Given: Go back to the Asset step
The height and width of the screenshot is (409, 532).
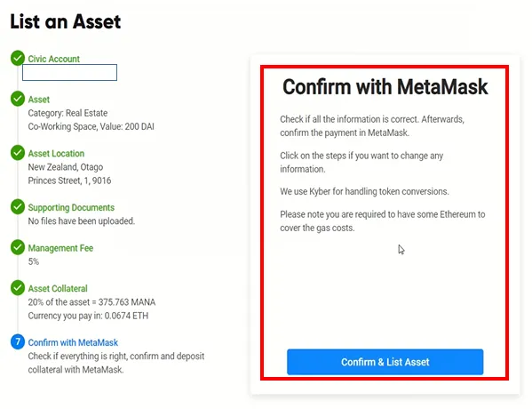Looking at the screenshot, I should click(39, 100).
